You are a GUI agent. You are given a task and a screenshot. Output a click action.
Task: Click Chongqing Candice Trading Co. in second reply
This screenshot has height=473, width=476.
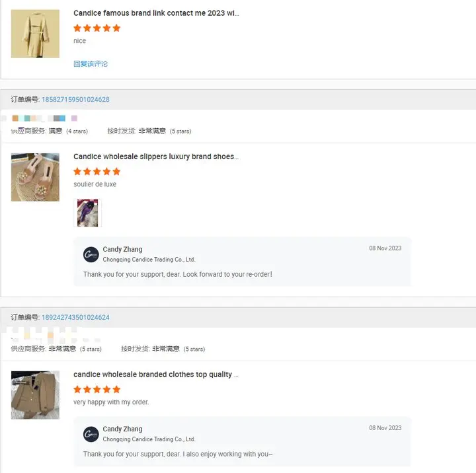click(x=149, y=439)
